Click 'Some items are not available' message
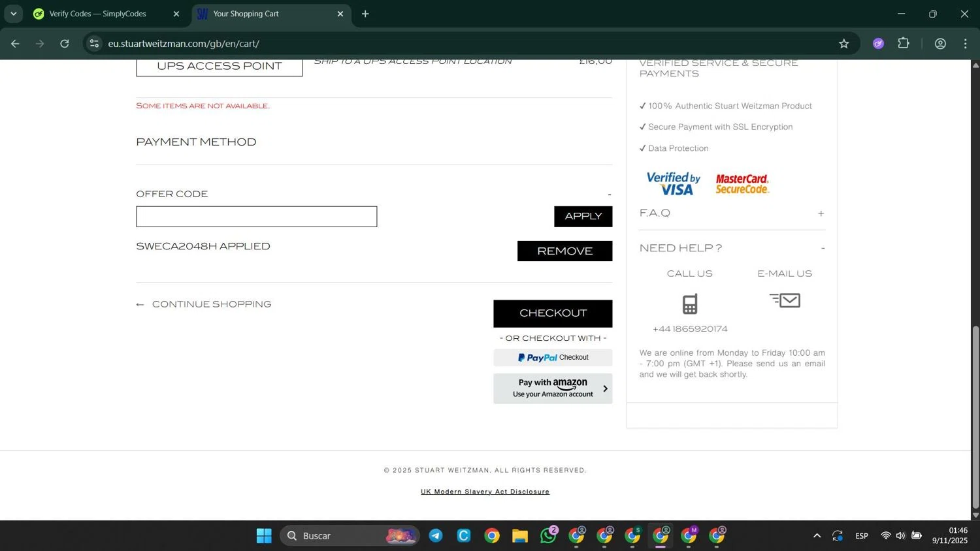Viewport: 980px width, 551px height. (x=203, y=106)
